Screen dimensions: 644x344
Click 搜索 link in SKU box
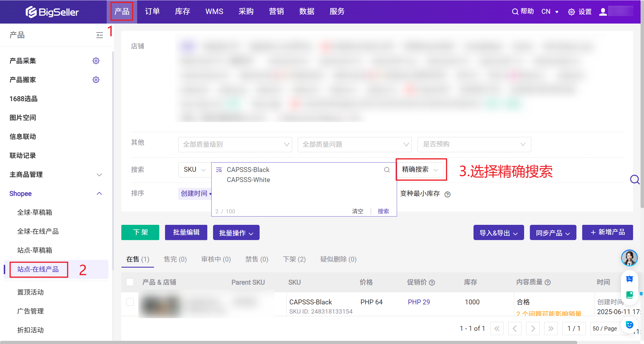[x=383, y=211]
